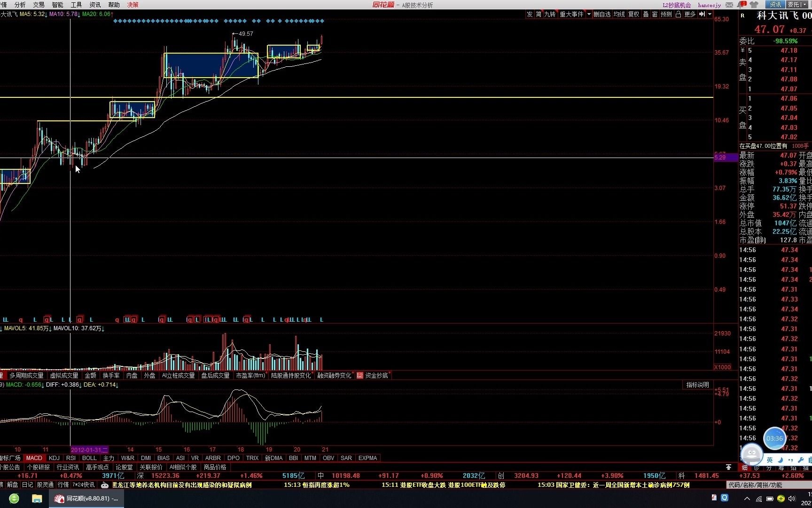The image size is (812, 508).
Task: Click the 复权 toolbar button
Action: click(x=634, y=15)
